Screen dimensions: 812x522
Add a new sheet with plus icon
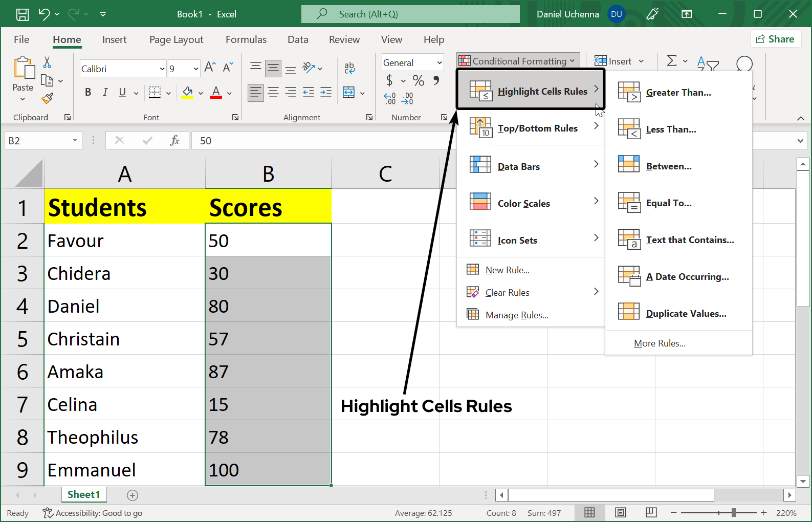click(133, 495)
